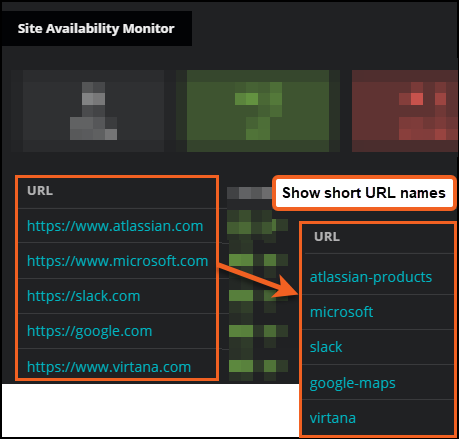
Task: Click the Site Availability Monitor title
Action: (x=96, y=29)
